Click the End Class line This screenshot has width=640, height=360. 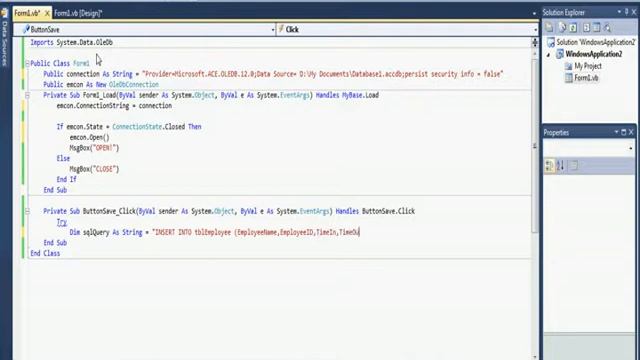(x=45, y=253)
